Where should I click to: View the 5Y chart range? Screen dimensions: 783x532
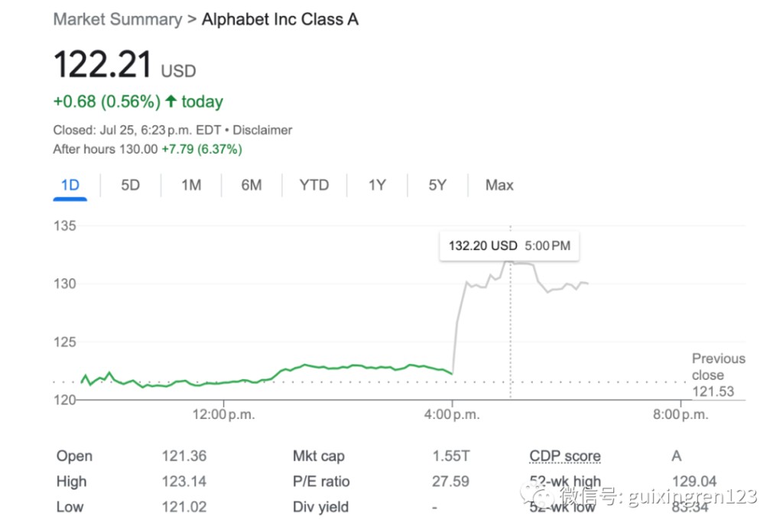coord(437,185)
